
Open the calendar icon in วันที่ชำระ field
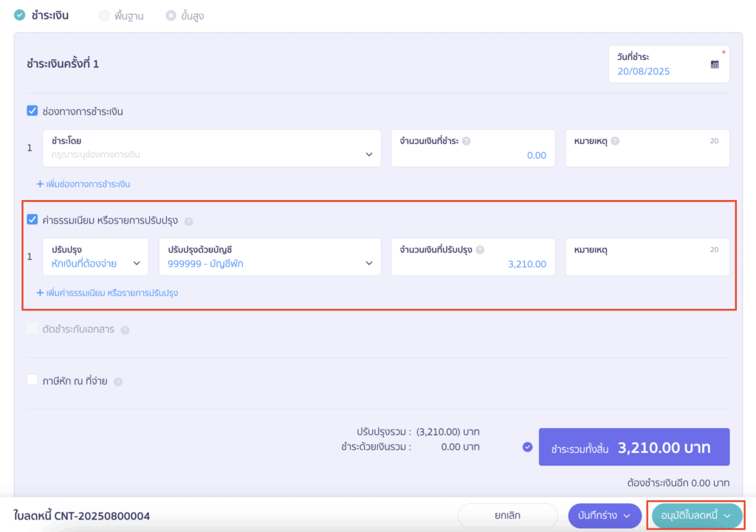pos(715,64)
